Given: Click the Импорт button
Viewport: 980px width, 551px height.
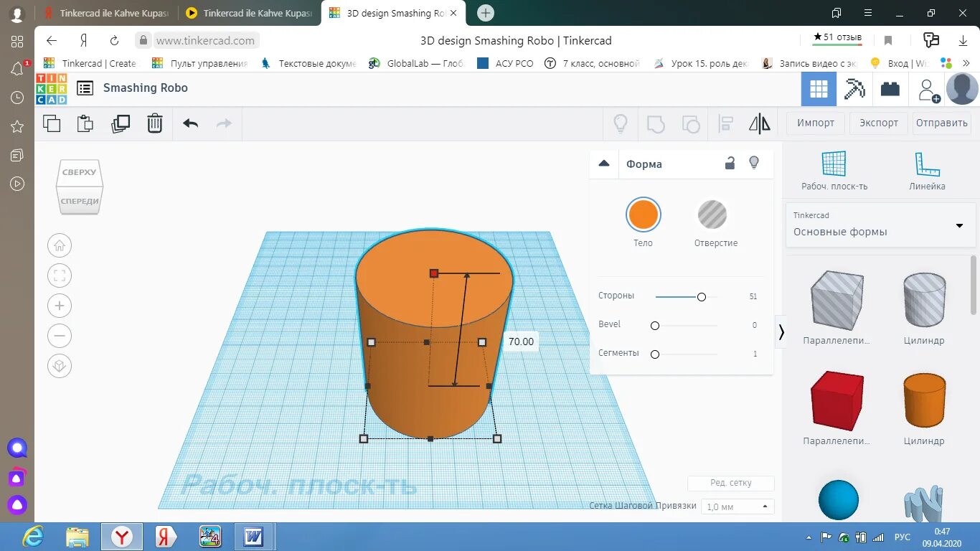Looking at the screenshot, I should point(816,123).
